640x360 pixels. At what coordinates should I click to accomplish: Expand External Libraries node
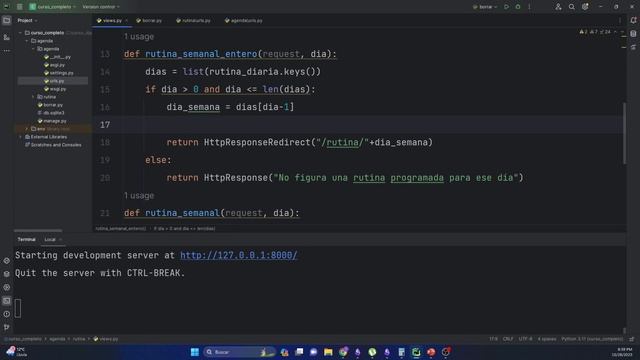(x=20, y=137)
